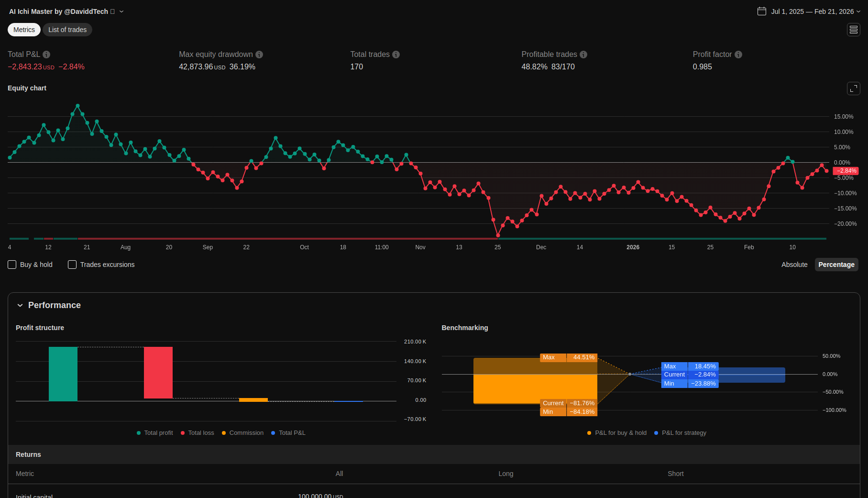Click the calendar icon beside date range
Viewport: 868px width, 498px height.
click(762, 11)
